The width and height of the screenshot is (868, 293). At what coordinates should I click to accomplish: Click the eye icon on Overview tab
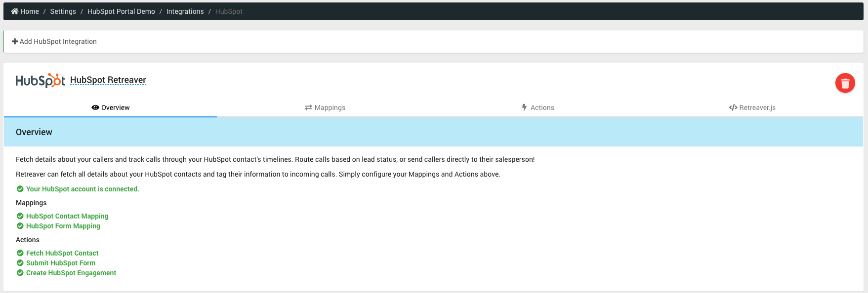tap(95, 108)
